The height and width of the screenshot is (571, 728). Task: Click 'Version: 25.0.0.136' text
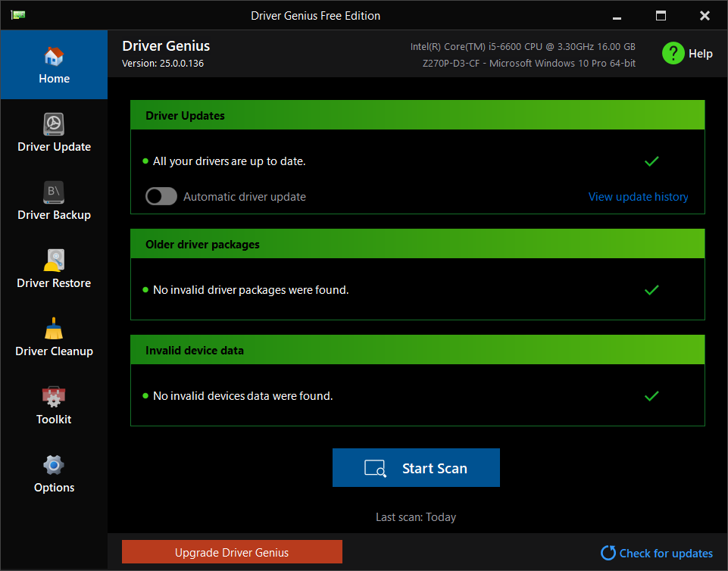click(x=163, y=63)
